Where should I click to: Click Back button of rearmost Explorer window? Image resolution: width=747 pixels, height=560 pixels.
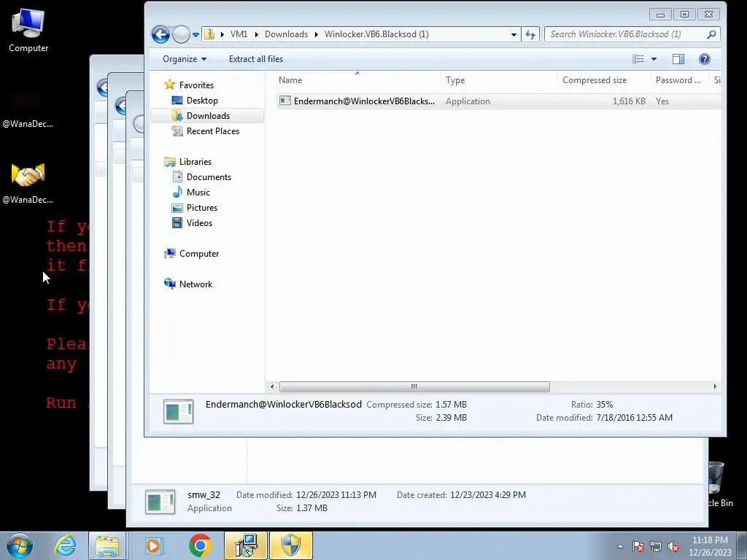point(102,87)
